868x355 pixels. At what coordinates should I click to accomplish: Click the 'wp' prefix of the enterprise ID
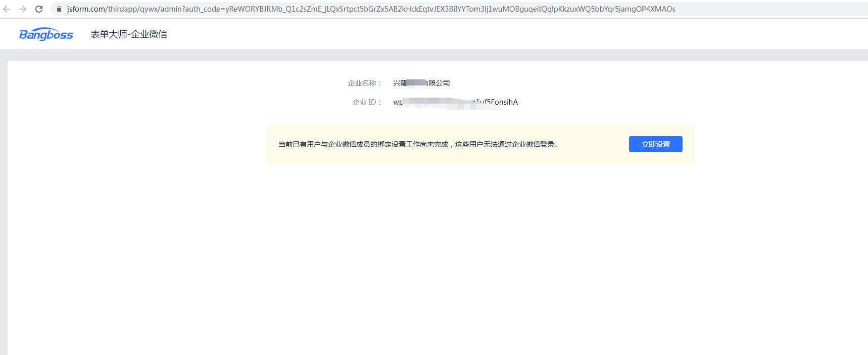point(398,102)
